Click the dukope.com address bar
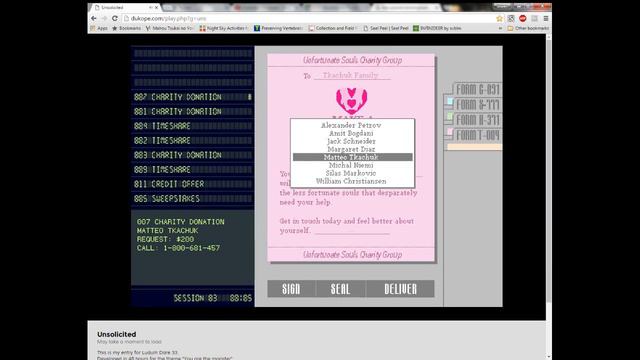The width and height of the screenshot is (640, 360). point(308,18)
